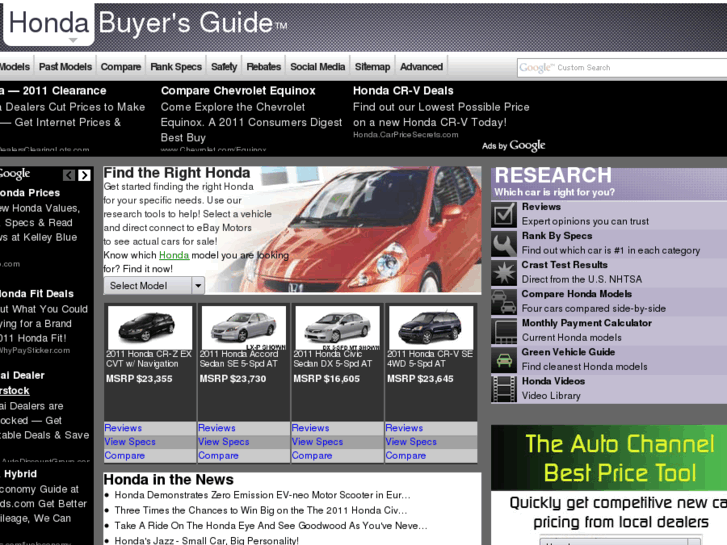Viewport: 727px width, 545px height.
Task: Open the Honda CR-V Deals ad
Action: [x=403, y=91]
